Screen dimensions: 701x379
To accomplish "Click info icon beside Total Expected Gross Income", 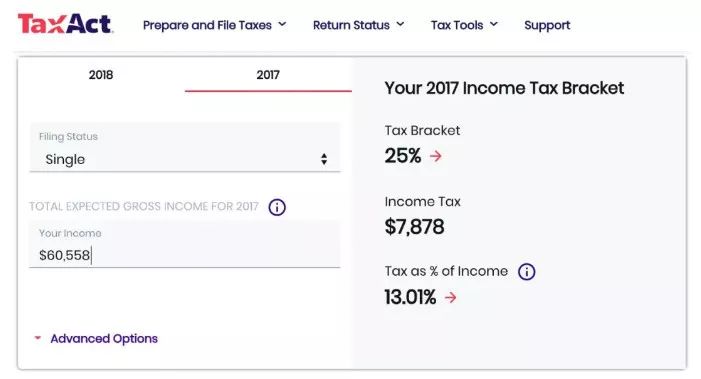I will (x=277, y=207).
